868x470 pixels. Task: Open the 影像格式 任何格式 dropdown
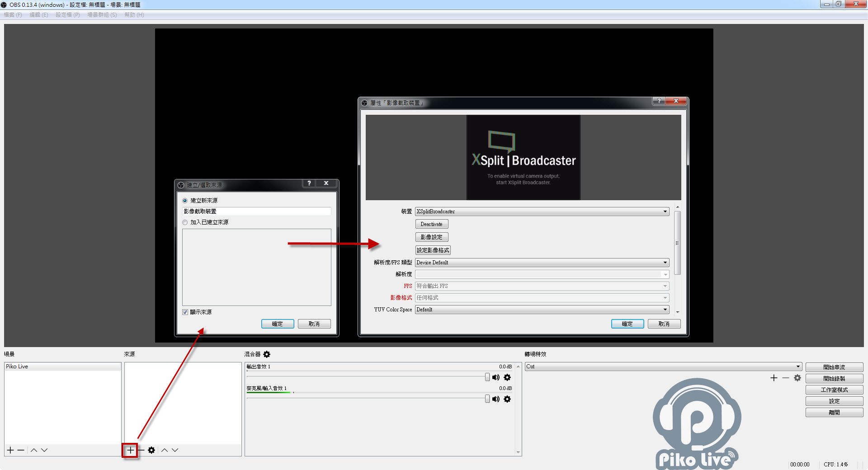[542, 298]
